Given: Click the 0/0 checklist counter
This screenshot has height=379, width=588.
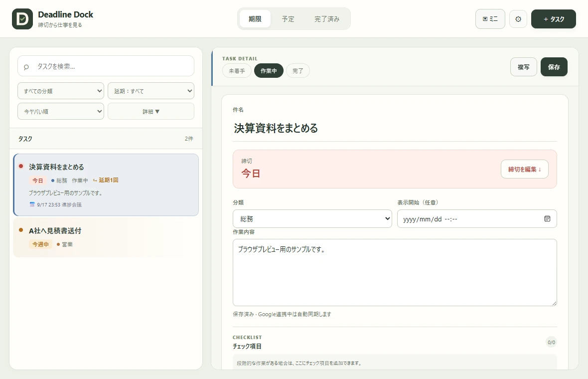Looking at the screenshot, I should coord(551,342).
